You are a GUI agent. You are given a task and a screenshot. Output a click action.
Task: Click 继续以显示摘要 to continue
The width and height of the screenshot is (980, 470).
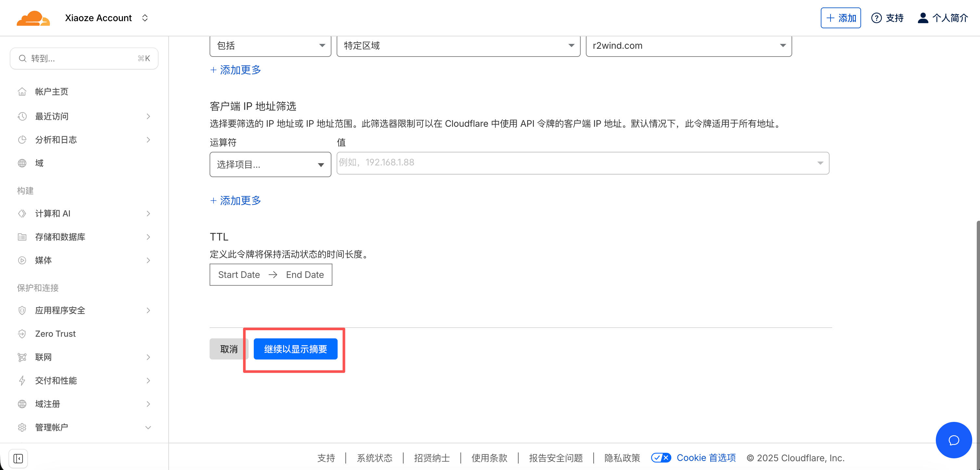[x=295, y=348]
